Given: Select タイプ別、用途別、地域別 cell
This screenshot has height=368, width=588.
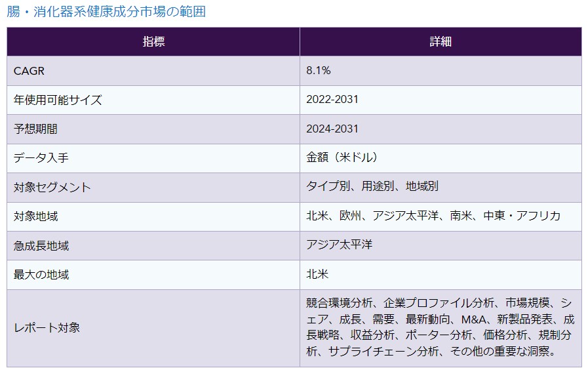Looking at the screenshot, I should coord(441,188).
